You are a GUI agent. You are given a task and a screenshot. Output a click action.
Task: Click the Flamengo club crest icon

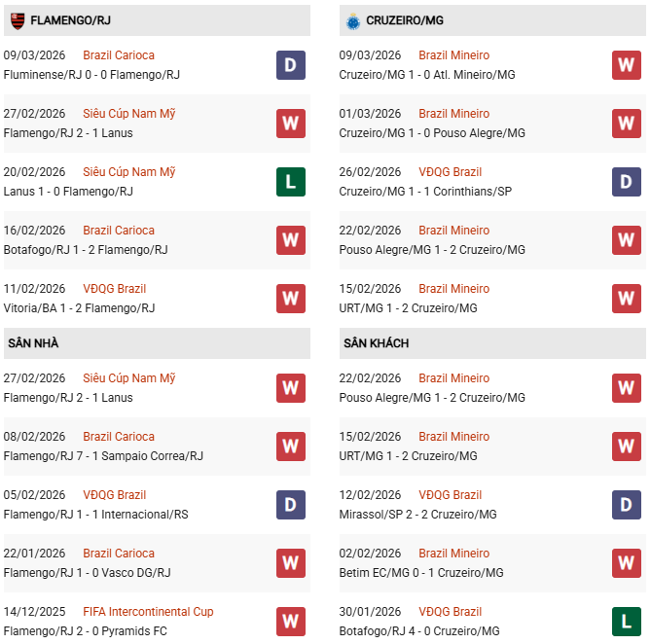coord(18,19)
